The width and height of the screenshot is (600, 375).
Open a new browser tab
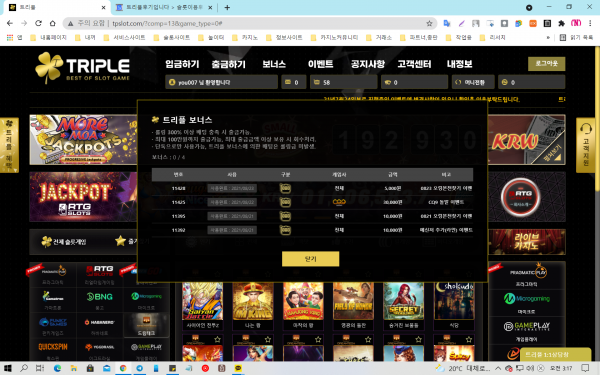227,8
